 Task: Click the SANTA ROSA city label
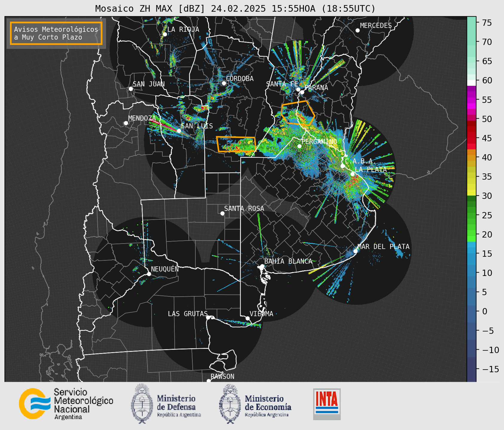click(244, 208)
